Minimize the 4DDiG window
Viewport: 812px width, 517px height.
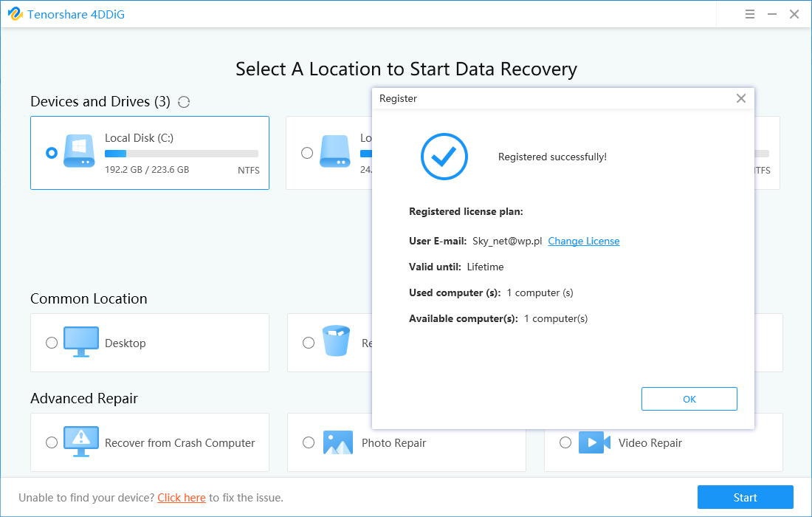771,15
